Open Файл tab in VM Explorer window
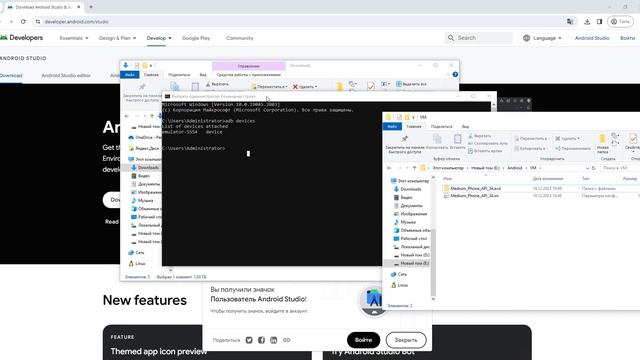 pyautogui.click(x=392, y=127)
